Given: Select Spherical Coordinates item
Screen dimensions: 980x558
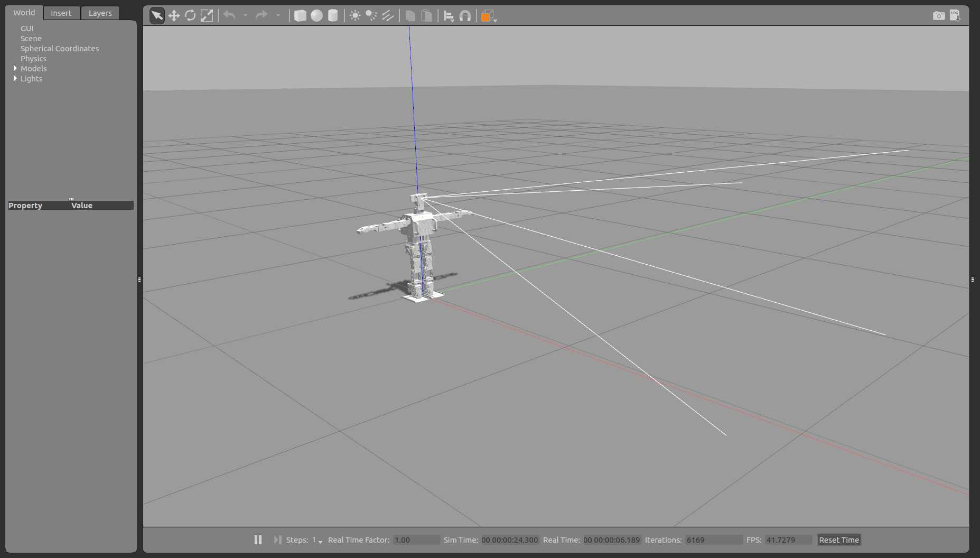Looking at the screenshot, I should (x=60, y=49).
